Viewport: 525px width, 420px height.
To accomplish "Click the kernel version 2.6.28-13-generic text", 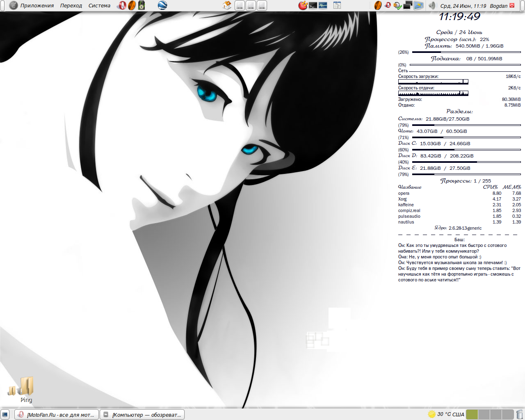I will 465,228.
